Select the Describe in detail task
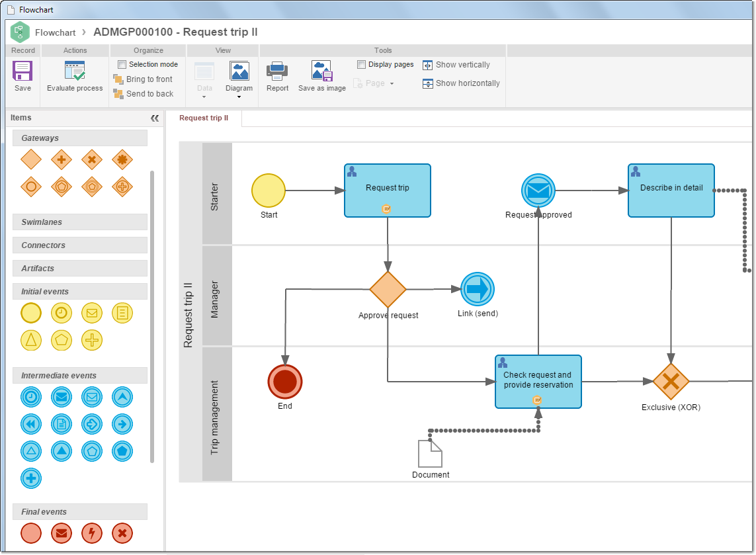756x555 pixels. [x=671, y=191]
